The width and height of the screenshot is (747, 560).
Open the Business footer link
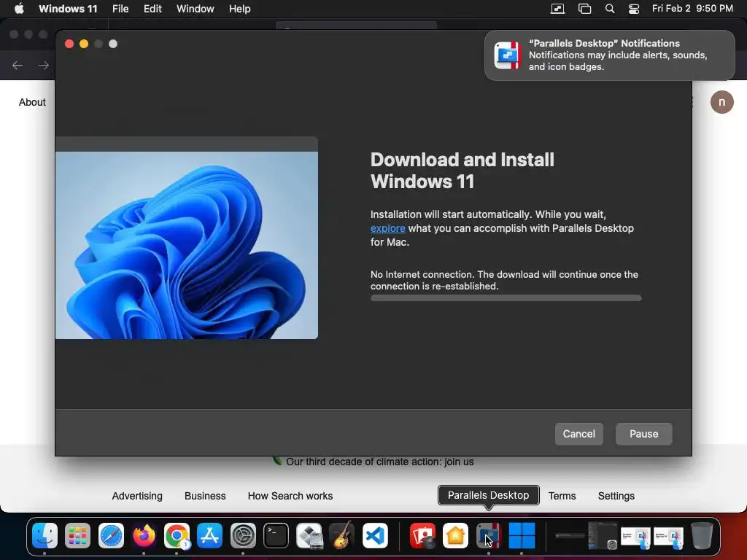pyautogui.click(x=205, y=496)
